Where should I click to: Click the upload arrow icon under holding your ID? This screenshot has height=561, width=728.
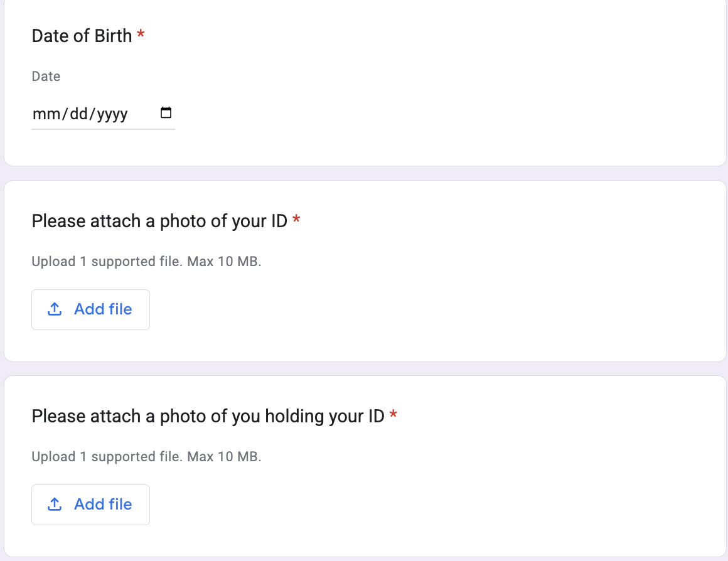(55, 505)
